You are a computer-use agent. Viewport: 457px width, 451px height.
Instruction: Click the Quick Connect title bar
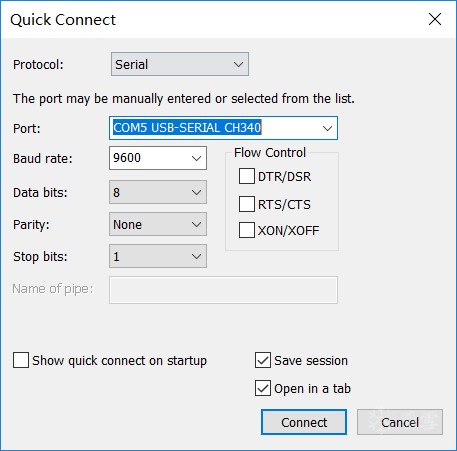pyautogui.click(x=213, y=19)
